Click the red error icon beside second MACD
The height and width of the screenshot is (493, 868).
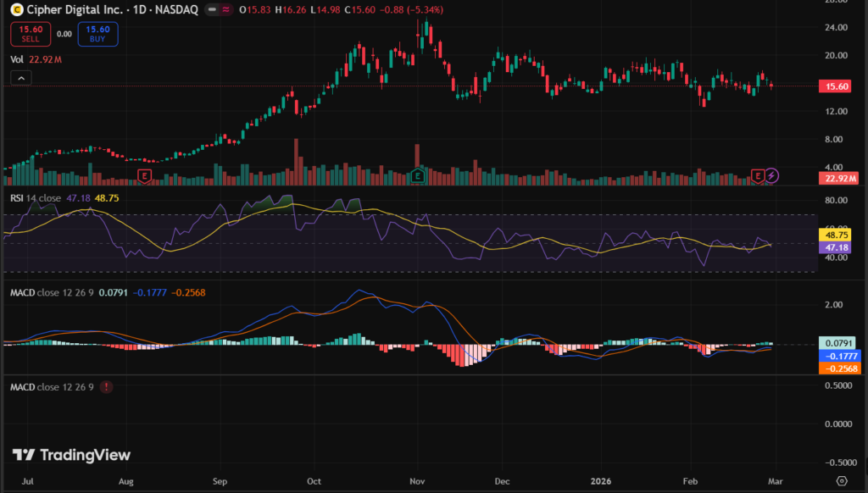tap(106, 387)
